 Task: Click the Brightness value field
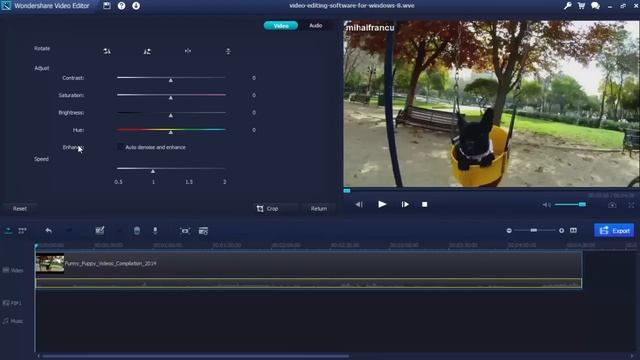tap(254, 113)
